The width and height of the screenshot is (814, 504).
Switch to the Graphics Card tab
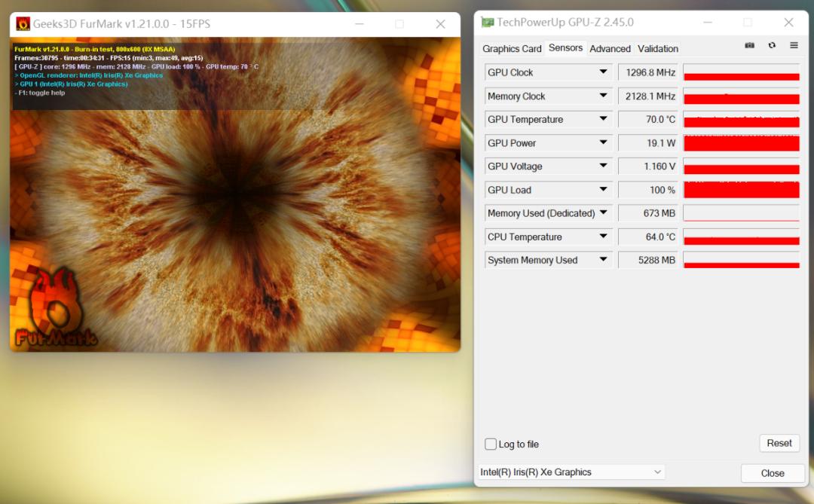pyautogui.click(x=512, y=48)
